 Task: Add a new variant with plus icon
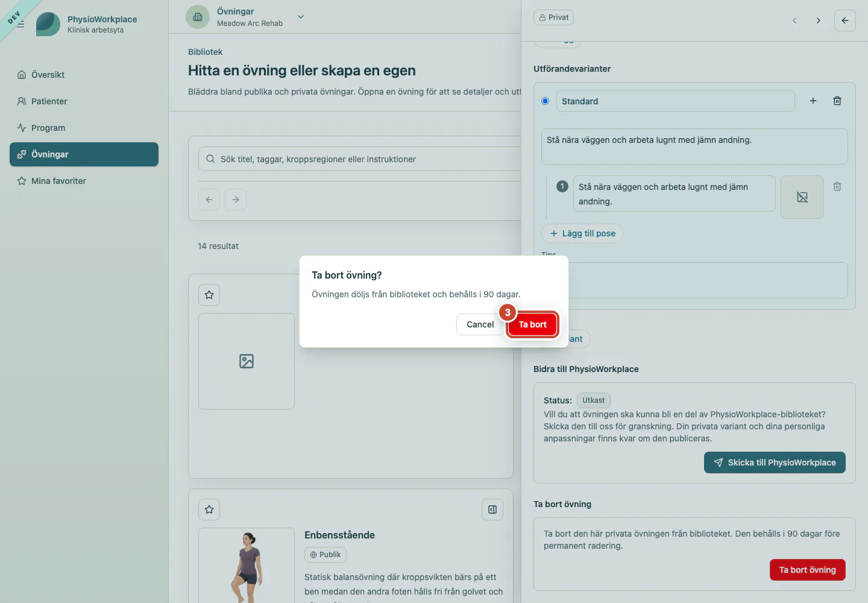click(813, 101)
